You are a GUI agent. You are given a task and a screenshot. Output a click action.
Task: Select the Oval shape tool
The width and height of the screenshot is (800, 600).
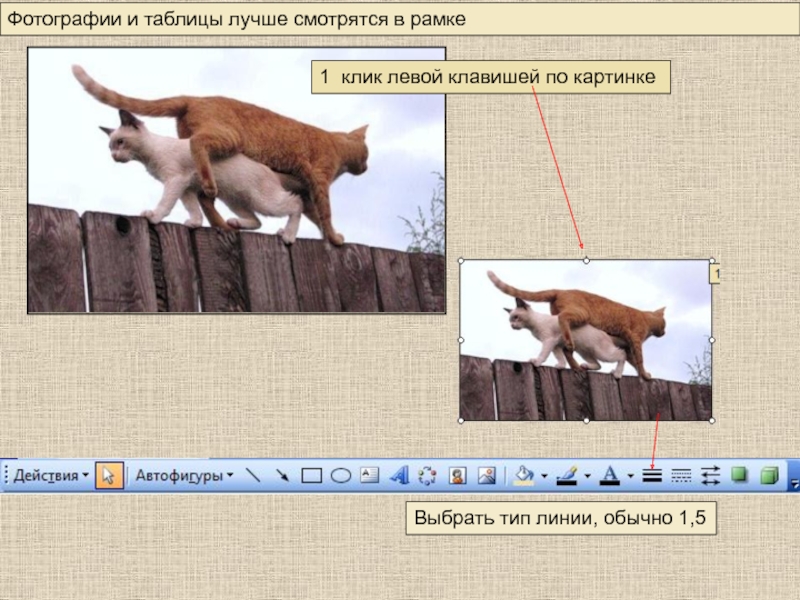click(x=340, y=475)
